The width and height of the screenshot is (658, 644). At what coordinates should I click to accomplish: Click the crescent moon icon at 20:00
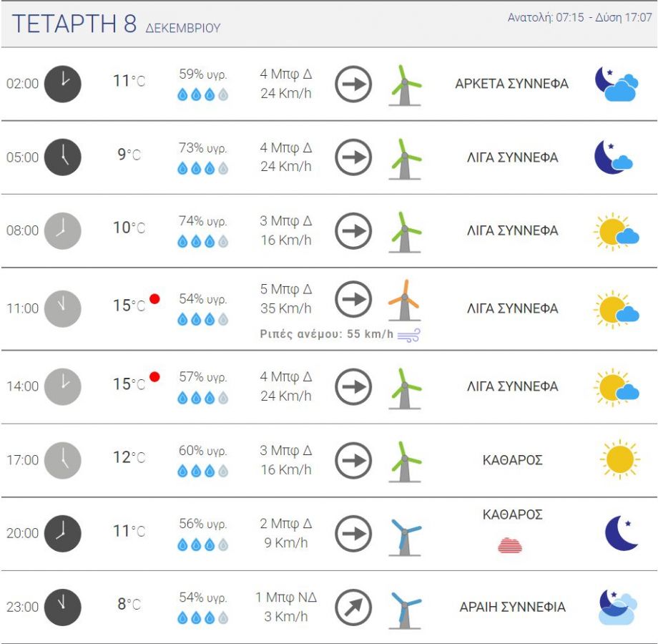[621, 533]
